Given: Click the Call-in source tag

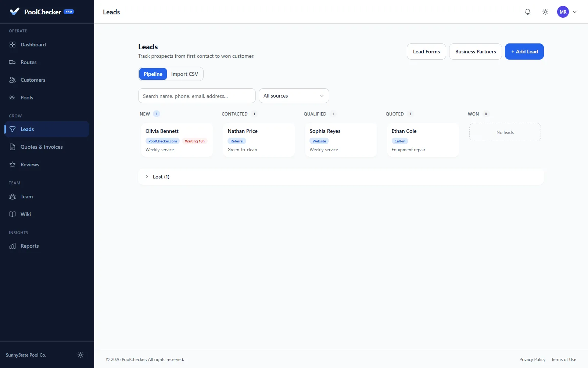Looking at the screenshot, I should (x=400, y=141).
